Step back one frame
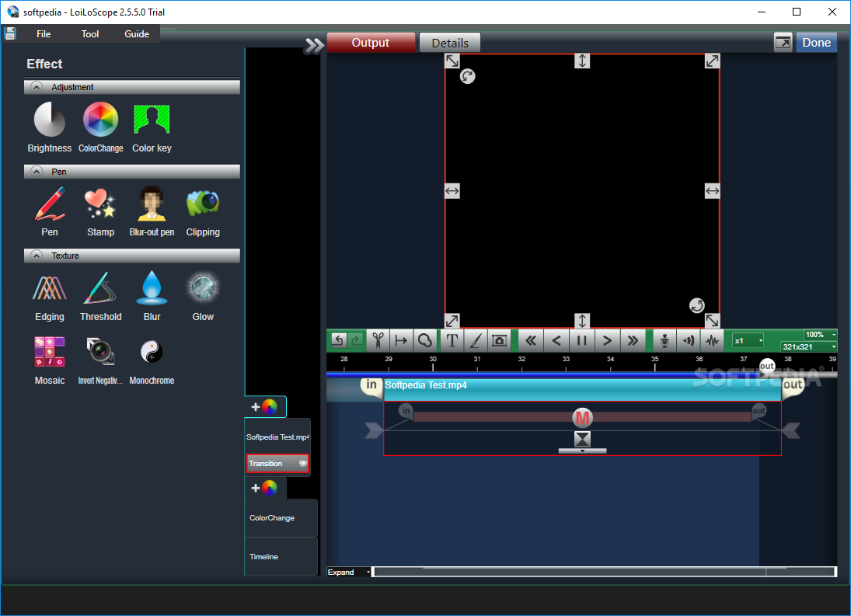The image size is (851, 616). pos(556,340)
